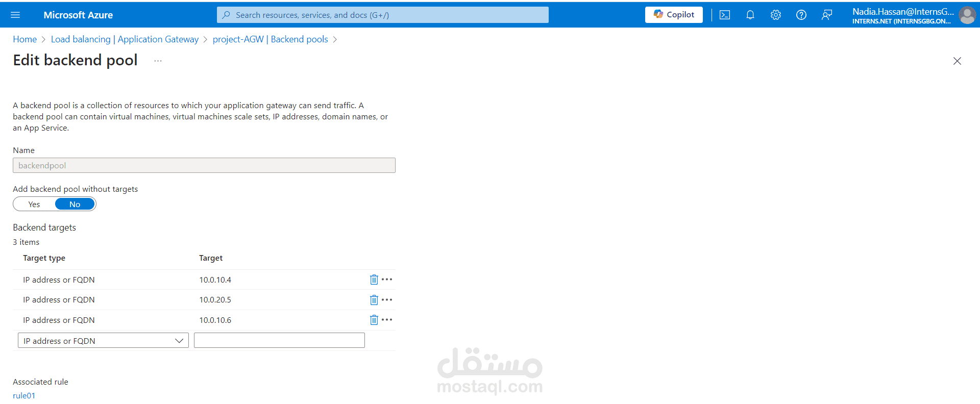Click the '3 items' count text
This screenshot has height=404, width=980.
pos(26,242)
